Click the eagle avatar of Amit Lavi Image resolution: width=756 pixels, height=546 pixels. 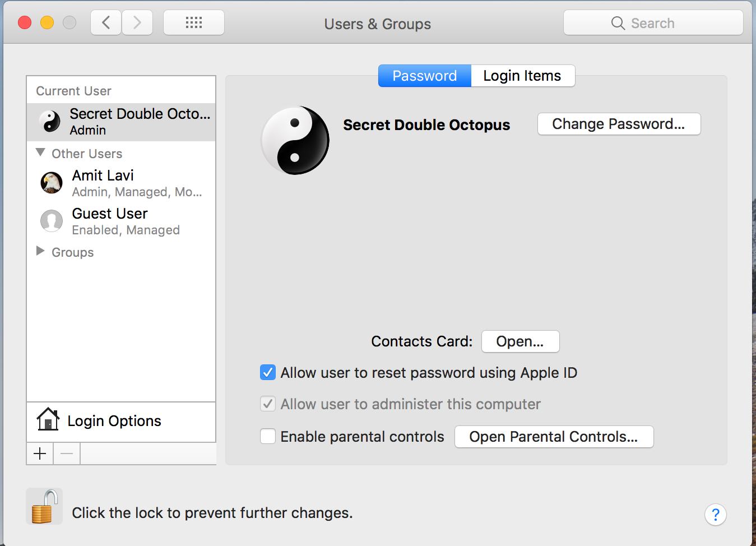point(52,183)
